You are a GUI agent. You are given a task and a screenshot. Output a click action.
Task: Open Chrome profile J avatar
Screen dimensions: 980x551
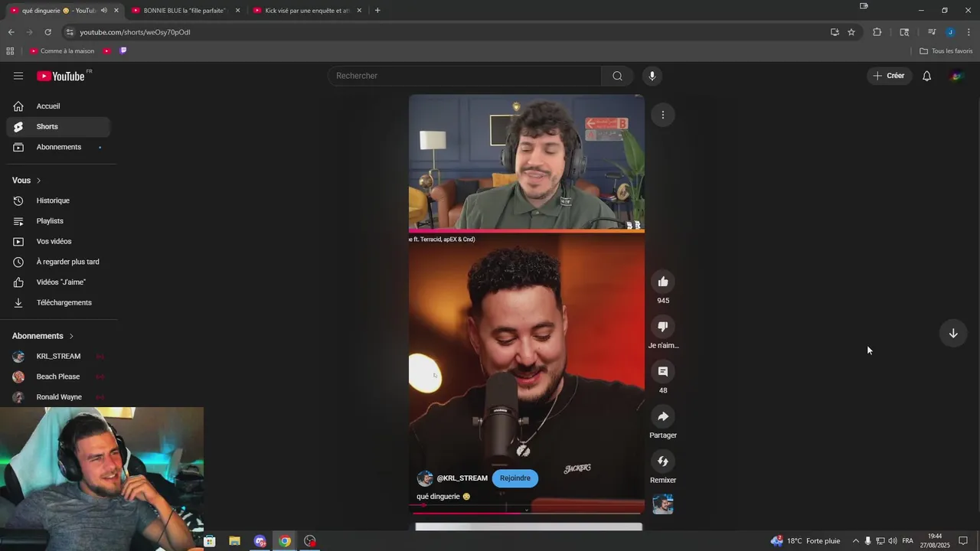pos(950,32)
